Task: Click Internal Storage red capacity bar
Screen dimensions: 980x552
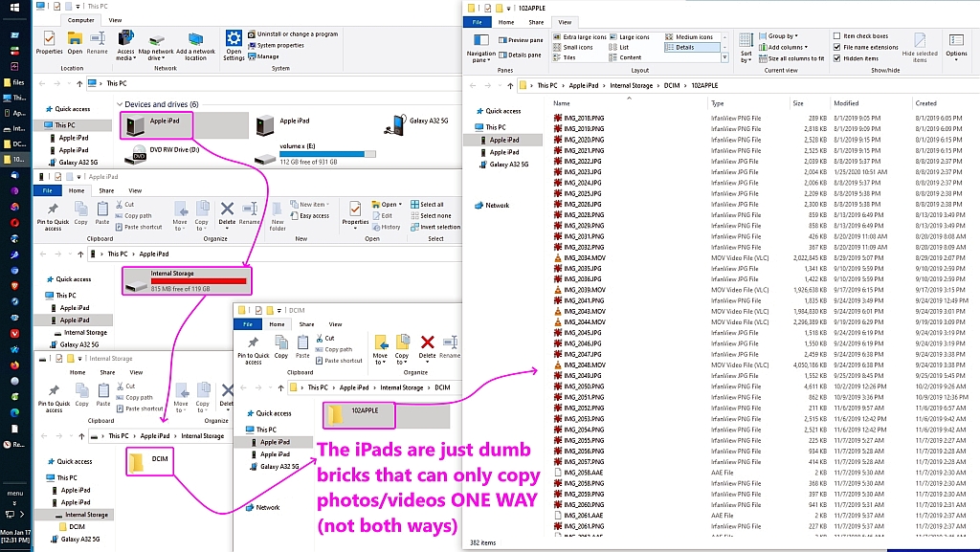Action: pyautogui.click(x=199, y=281)
